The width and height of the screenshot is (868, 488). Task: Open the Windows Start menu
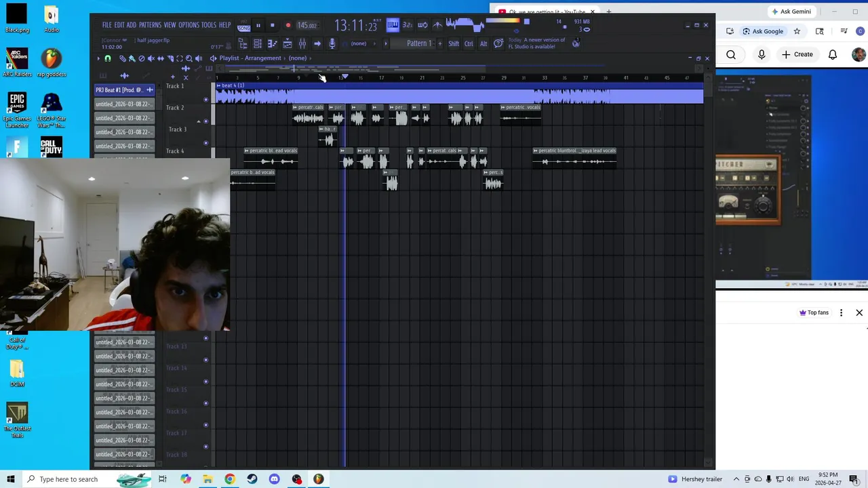[x=10, y=479]
